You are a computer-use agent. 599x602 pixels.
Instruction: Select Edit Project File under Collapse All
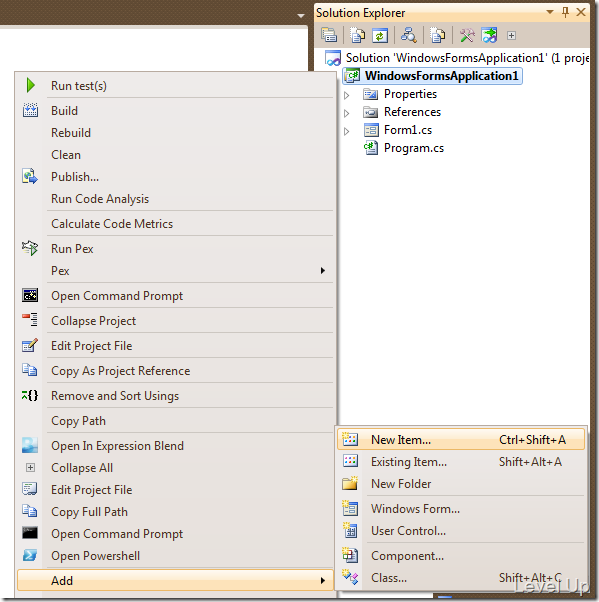(91, 490)
